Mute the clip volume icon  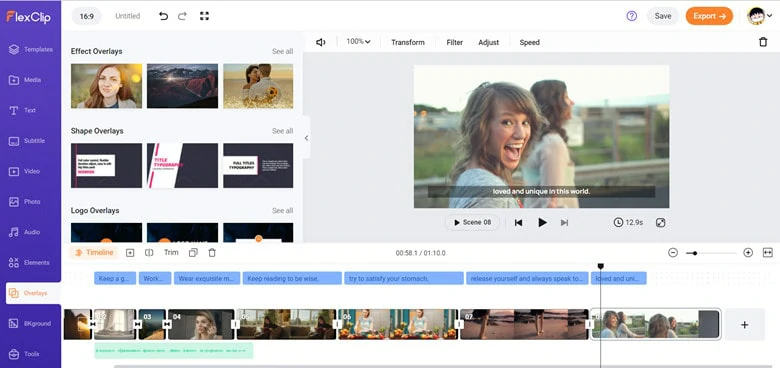pos(320,42)
